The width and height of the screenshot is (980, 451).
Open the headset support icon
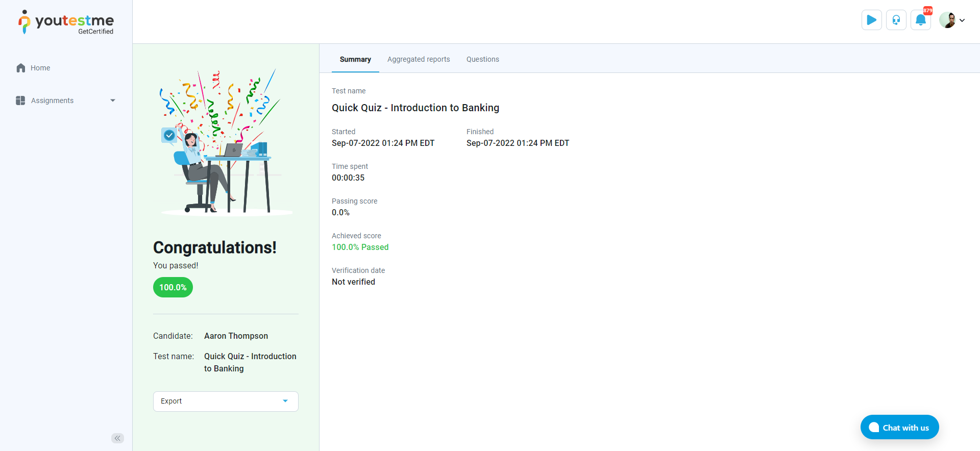tap(896, 20)
